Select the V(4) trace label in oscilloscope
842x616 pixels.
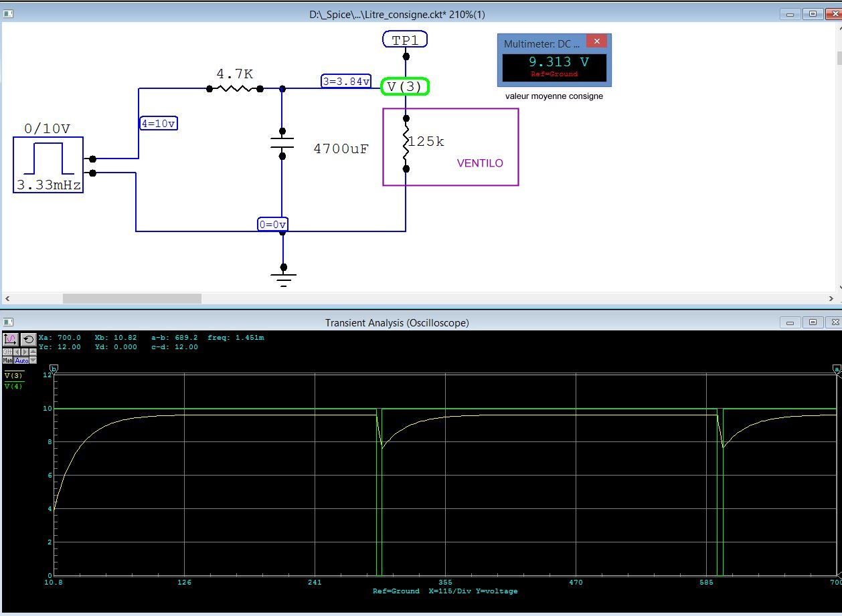tap(13, 387)
